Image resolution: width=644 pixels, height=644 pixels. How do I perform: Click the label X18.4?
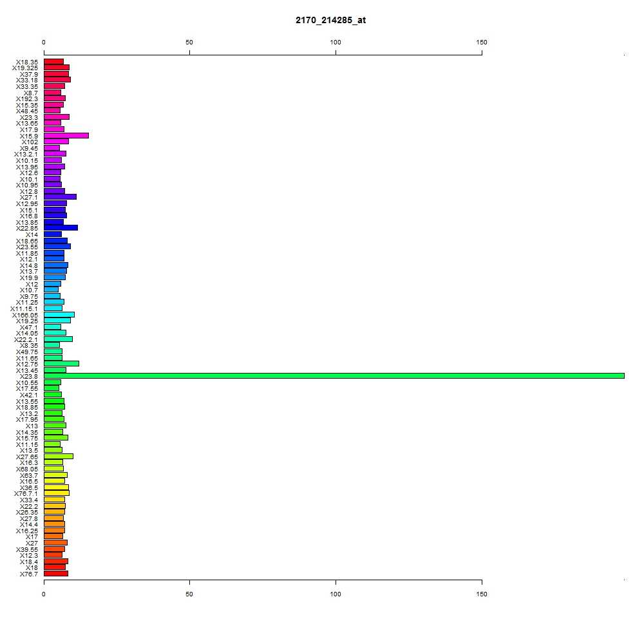(29, 562)
